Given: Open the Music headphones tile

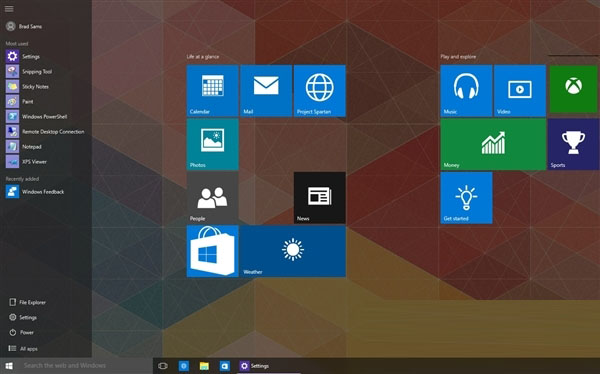Looking at the screenshot, I should point(466,91).
